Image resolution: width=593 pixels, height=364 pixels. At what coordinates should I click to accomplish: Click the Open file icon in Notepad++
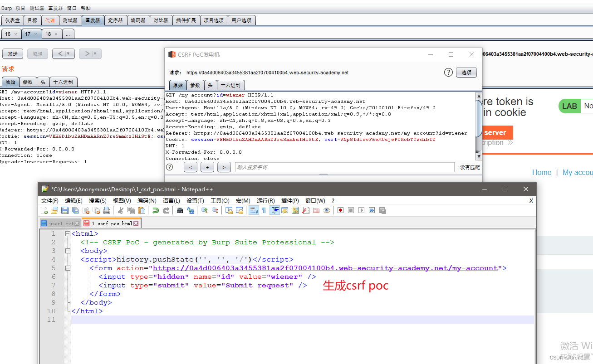coord(54,210)
